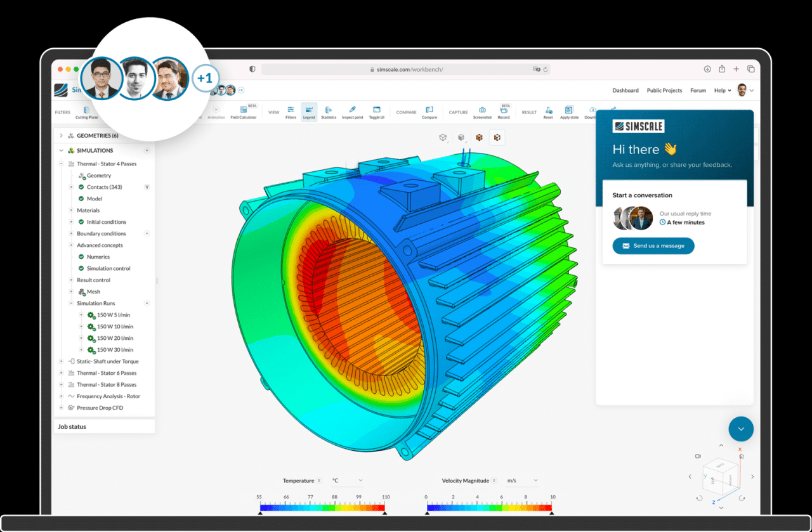Image resolution: width=812 pixels, height=532 pixels.
Task: Open the Forum link
Action: click(698, 91)
